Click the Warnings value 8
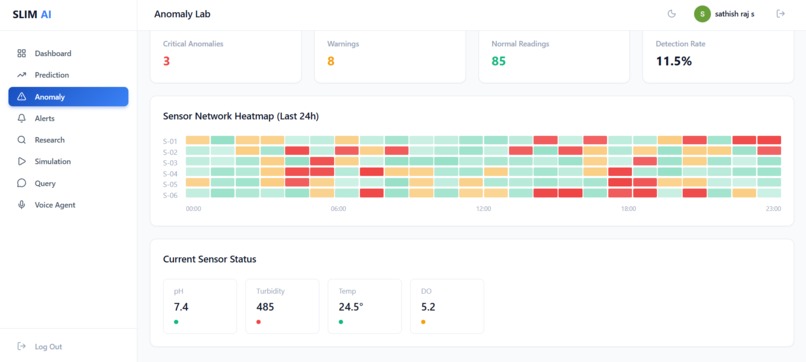 click(x=331, y=61)
